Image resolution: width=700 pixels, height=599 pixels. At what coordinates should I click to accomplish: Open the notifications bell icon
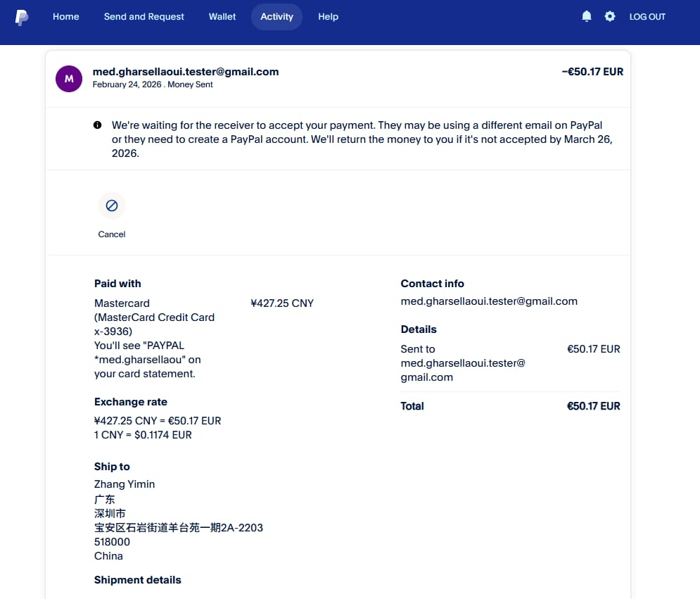[587, 16]
